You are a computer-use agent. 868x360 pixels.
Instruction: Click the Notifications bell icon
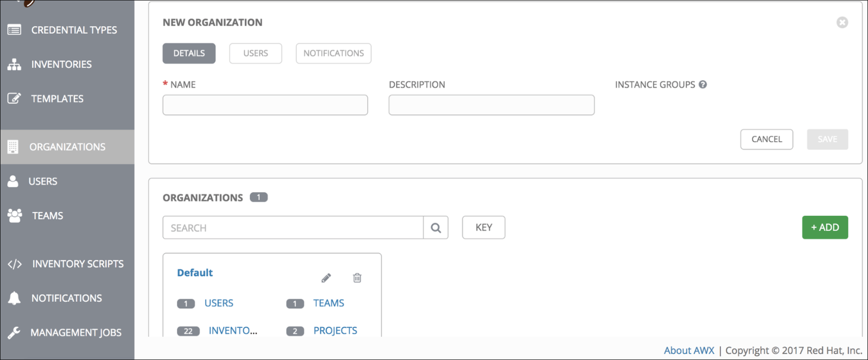click(x=14, y=298)
